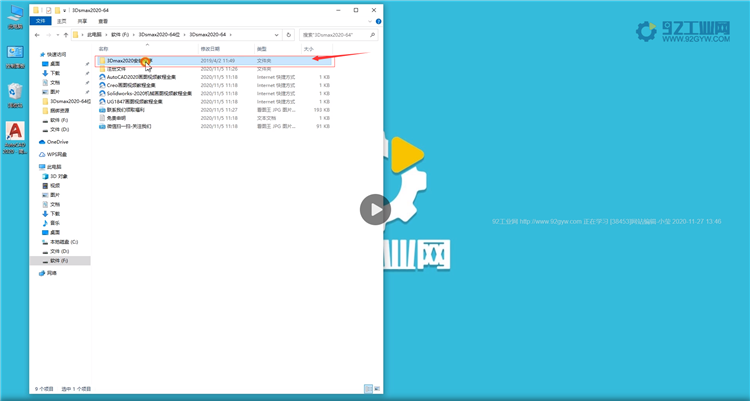Open pinned 下载 (Downloads) in Quick access
This screenshot has height=401, width=750.
(x=51, y=73)
